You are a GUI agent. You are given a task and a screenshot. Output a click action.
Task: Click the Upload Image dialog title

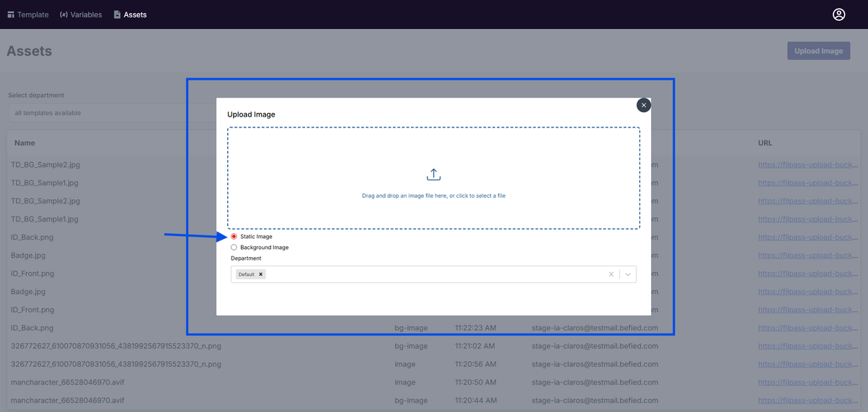(251, 114)
